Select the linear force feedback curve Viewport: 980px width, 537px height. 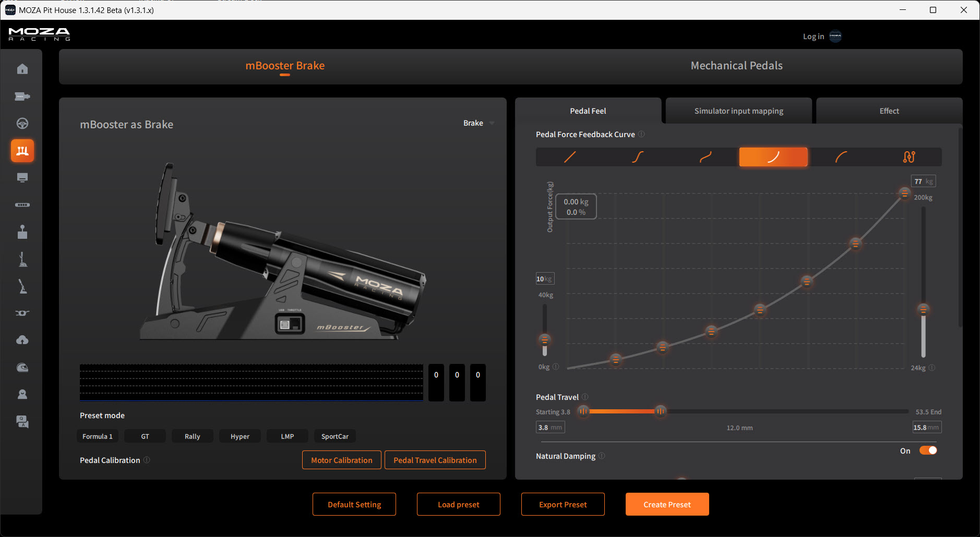[x=570, y=157]
